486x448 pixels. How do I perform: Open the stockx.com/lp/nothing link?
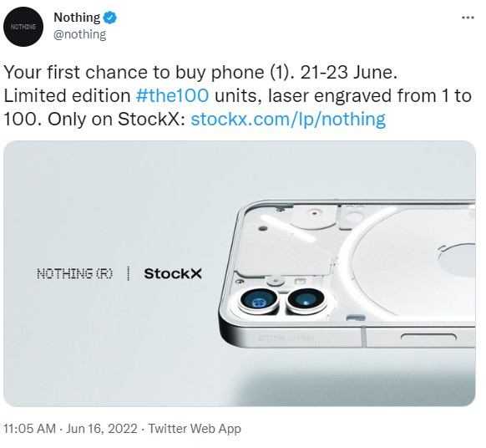[288, 119]
